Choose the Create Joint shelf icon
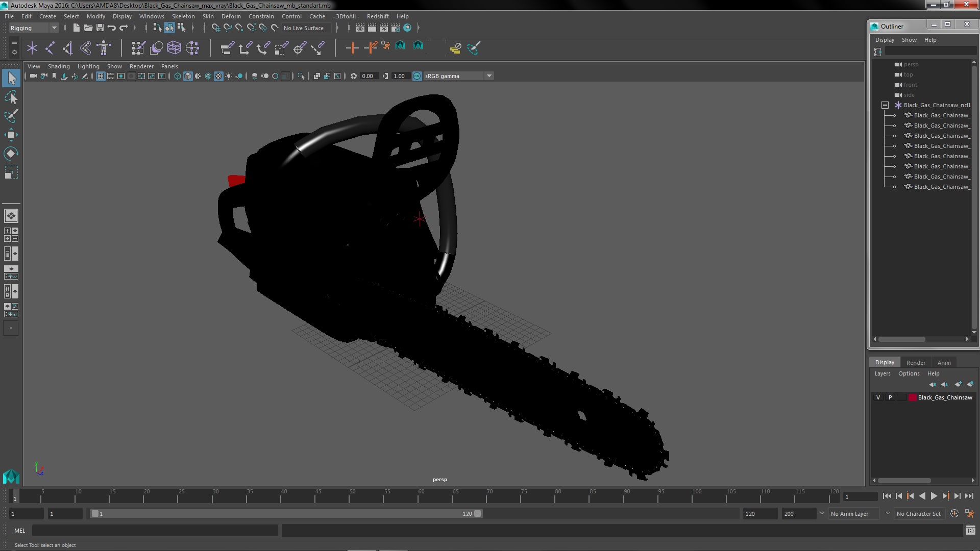Viewport: 980px width, 551px height. point(50,48)
